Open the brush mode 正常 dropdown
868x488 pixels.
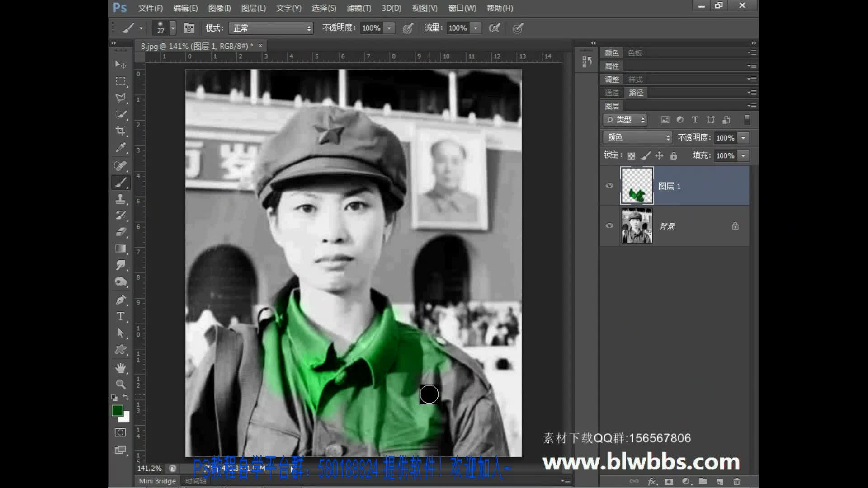271,28
